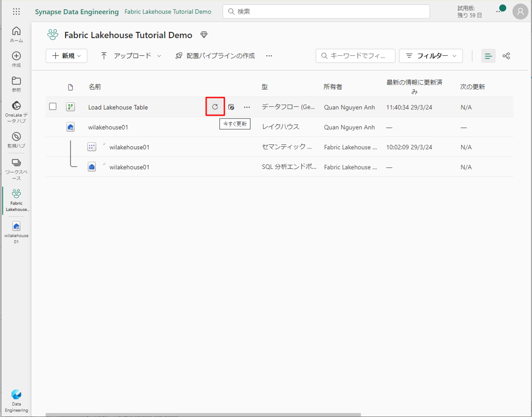
Task: Open the wilakehouse01 SQL analytics endpoint
Action: tap(129, 167)
